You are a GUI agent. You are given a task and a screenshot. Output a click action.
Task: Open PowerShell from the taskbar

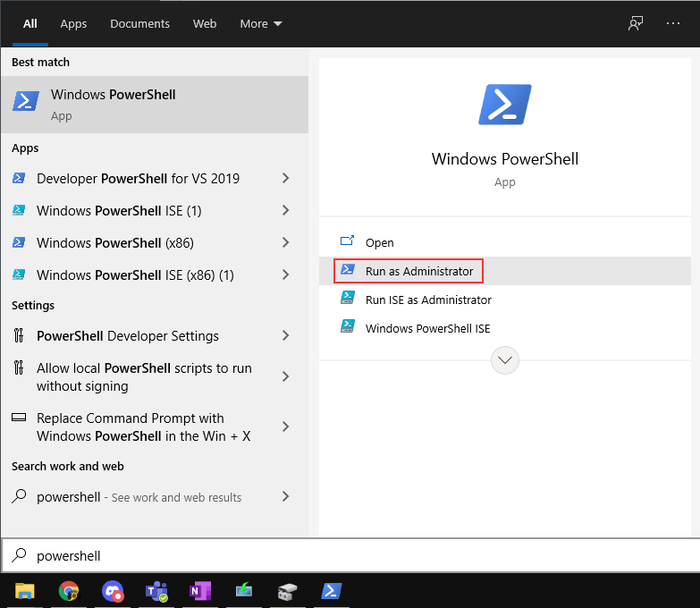pyautogui.click(x=332, y=592)
